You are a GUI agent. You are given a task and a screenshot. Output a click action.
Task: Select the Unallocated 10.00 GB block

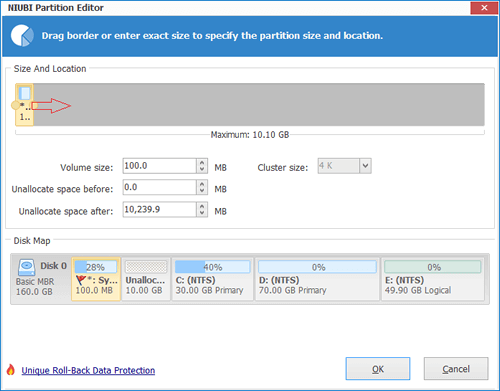point(146,279)
